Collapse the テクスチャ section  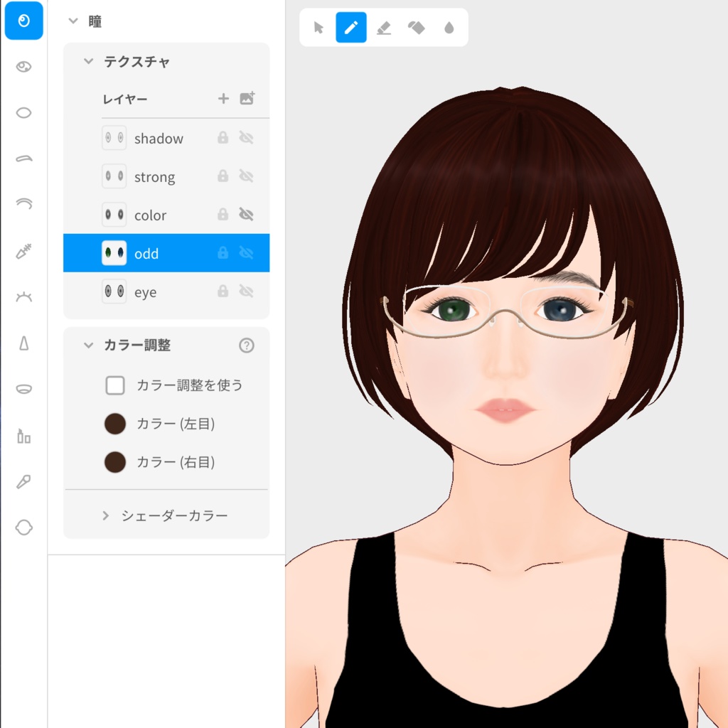pyautogui.click(x=89, y=62)
